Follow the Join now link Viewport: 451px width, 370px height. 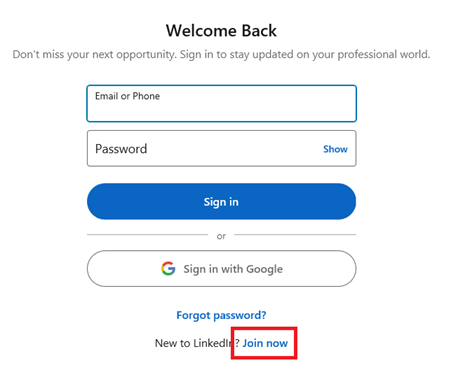(x=265, y=343)
